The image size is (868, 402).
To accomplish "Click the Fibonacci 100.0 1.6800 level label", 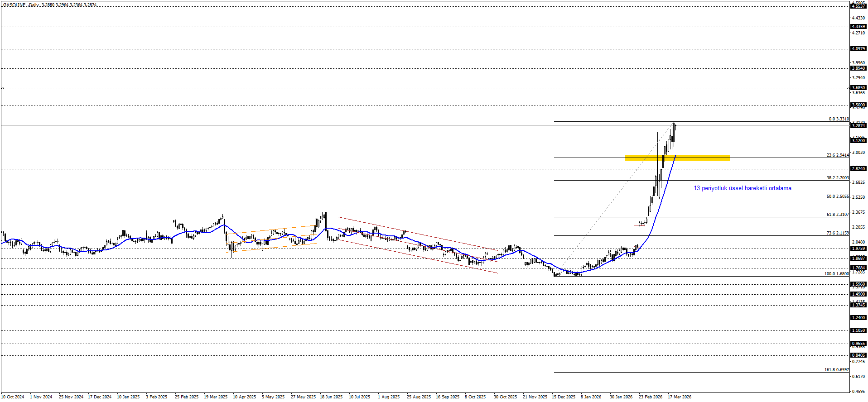I will click(x=836, y=274).
